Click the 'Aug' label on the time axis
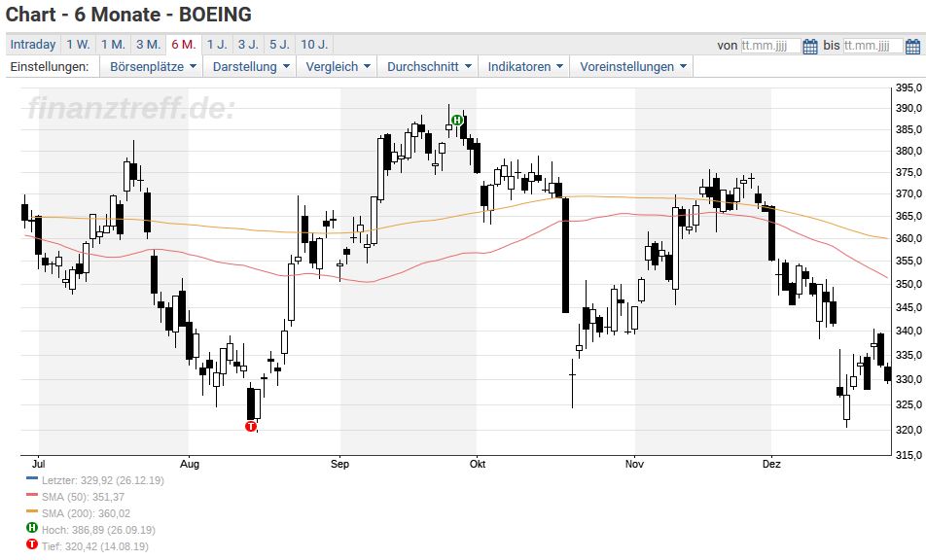 190,464
